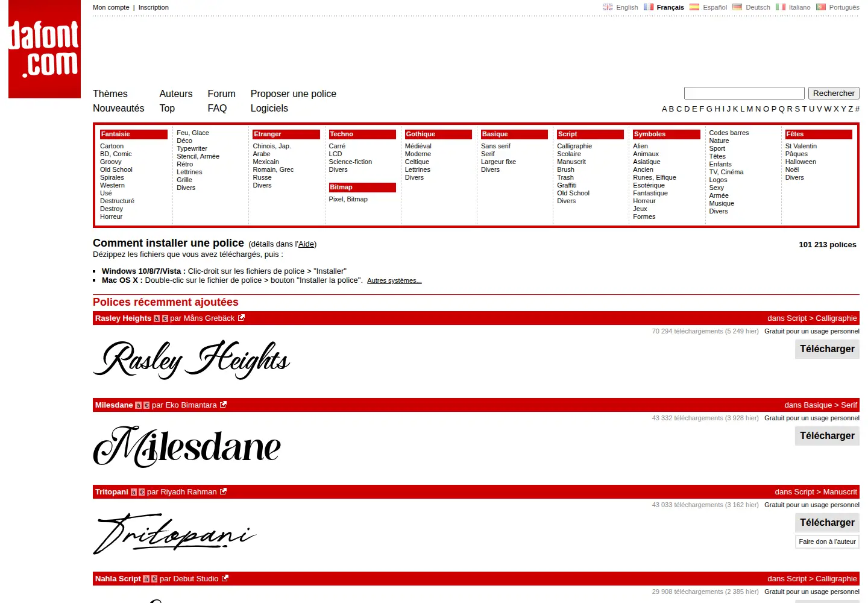This screenshot has height=603, width=868.
Task: Open the Milesdane font title link
Action: pos(114,405)
